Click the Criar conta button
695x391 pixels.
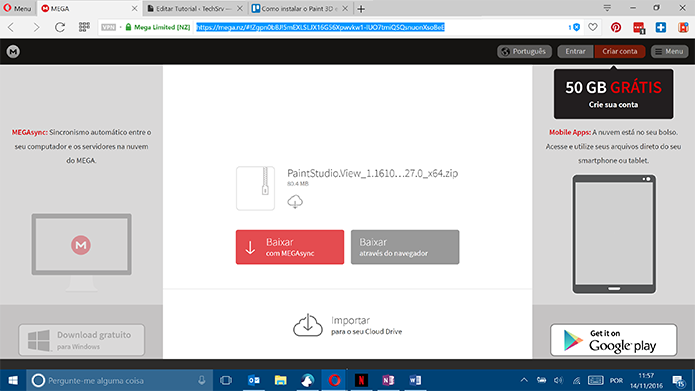coord(620,51)
